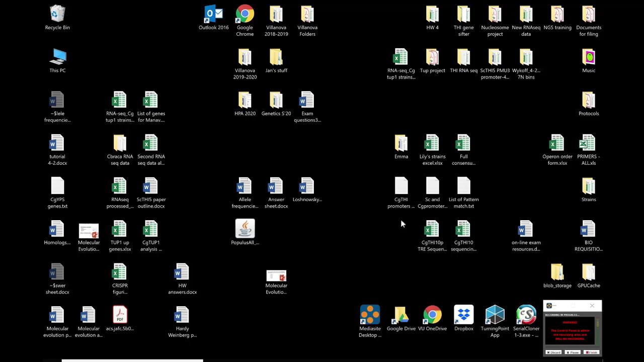Select the PopulusAll Java file icon
The image size is (644, 362).
pyautogui.click(x=245, y=229)
